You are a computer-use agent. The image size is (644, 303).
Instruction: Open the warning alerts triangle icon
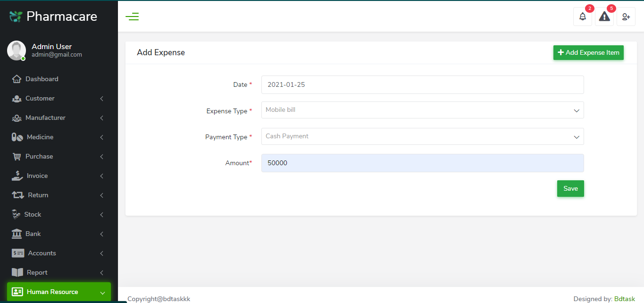coord(604,17)
